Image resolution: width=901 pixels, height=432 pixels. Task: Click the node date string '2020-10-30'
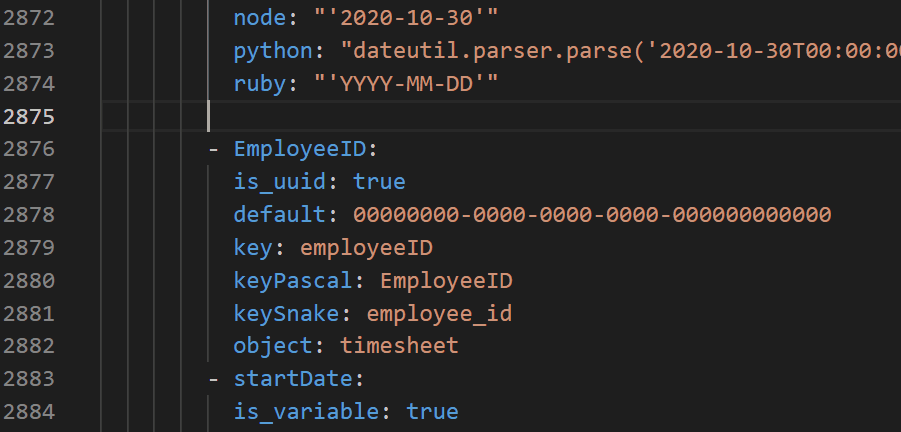(x=406, y=18)
